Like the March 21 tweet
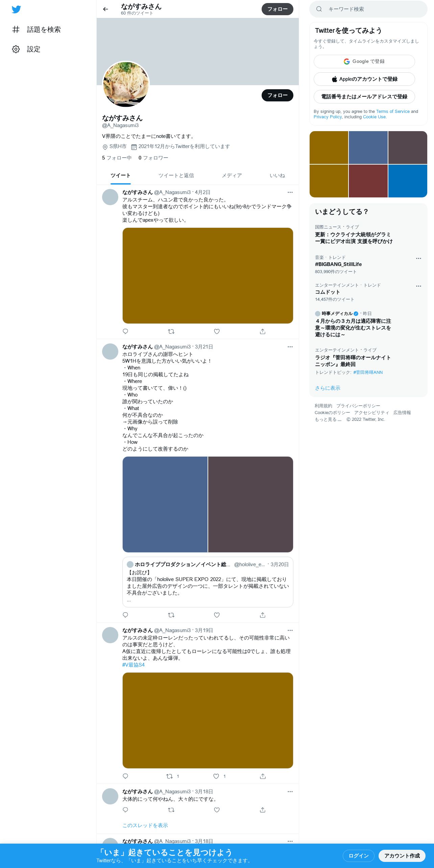The height and width of the screenshot is (868, 434). (217, 615)
